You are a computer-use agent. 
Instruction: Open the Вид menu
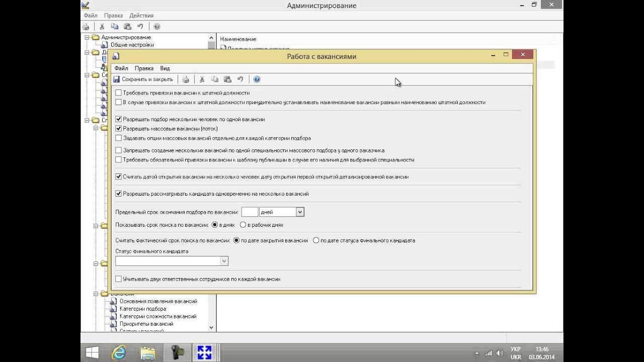(165, 68)
